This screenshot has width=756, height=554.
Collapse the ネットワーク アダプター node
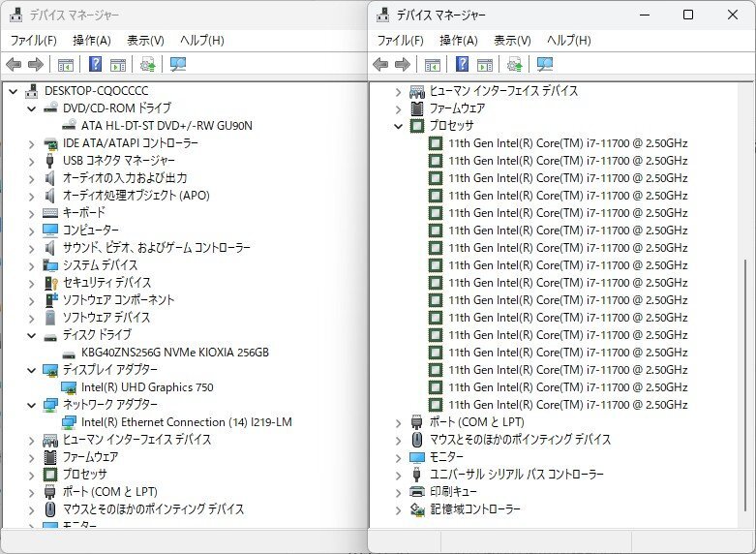pyautogui.click(x=32, y=405)
